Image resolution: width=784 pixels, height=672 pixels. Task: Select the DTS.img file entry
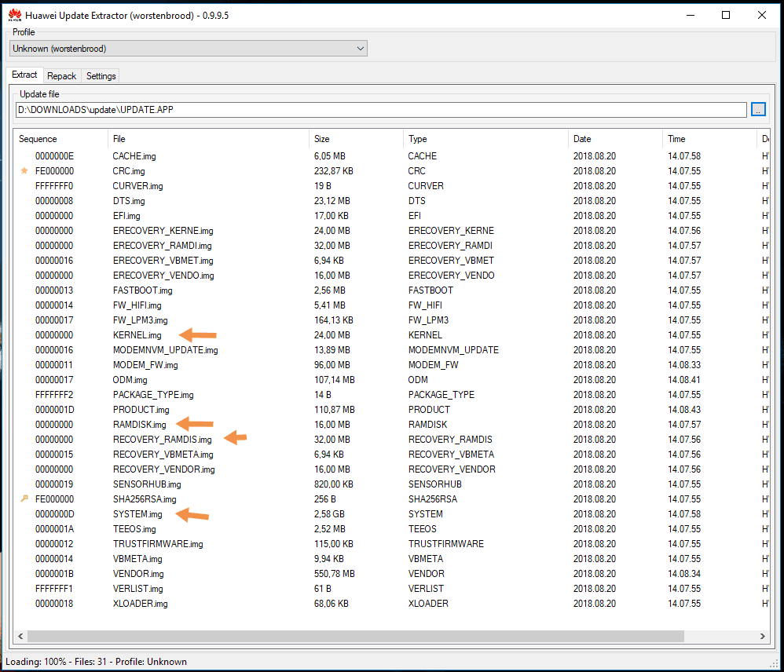[x=129, y=201]
